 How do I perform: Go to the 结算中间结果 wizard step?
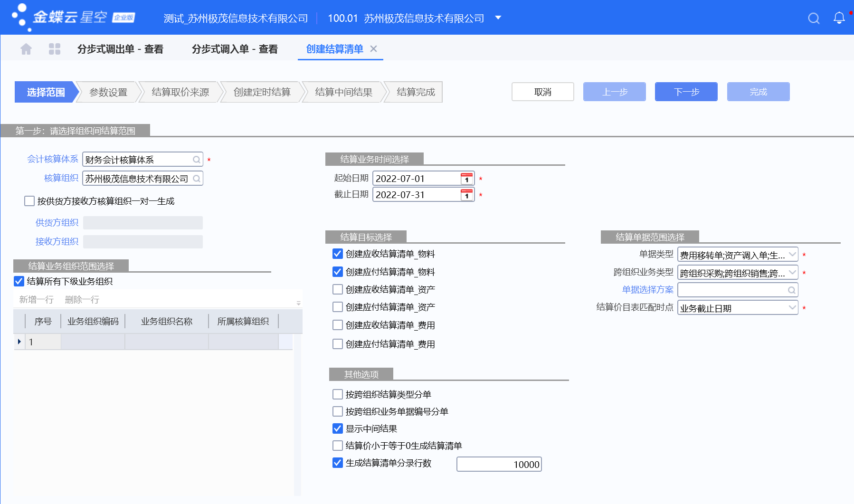pyautogui.click(x=344, y=92)
